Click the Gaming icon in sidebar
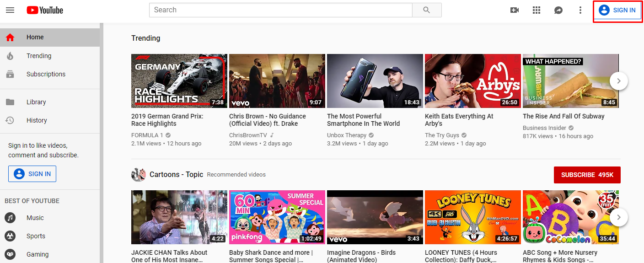Image resolution: width=644 pixels, height=263 pixels. 10,254
